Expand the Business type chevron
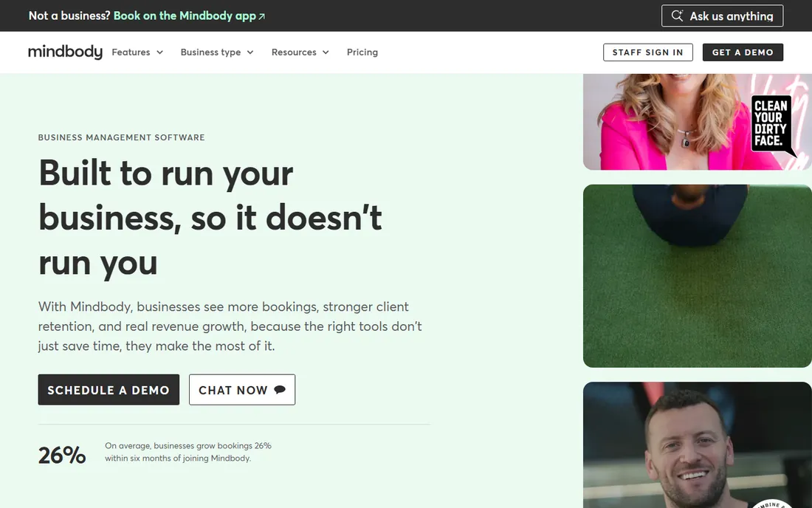 (250, 52)
